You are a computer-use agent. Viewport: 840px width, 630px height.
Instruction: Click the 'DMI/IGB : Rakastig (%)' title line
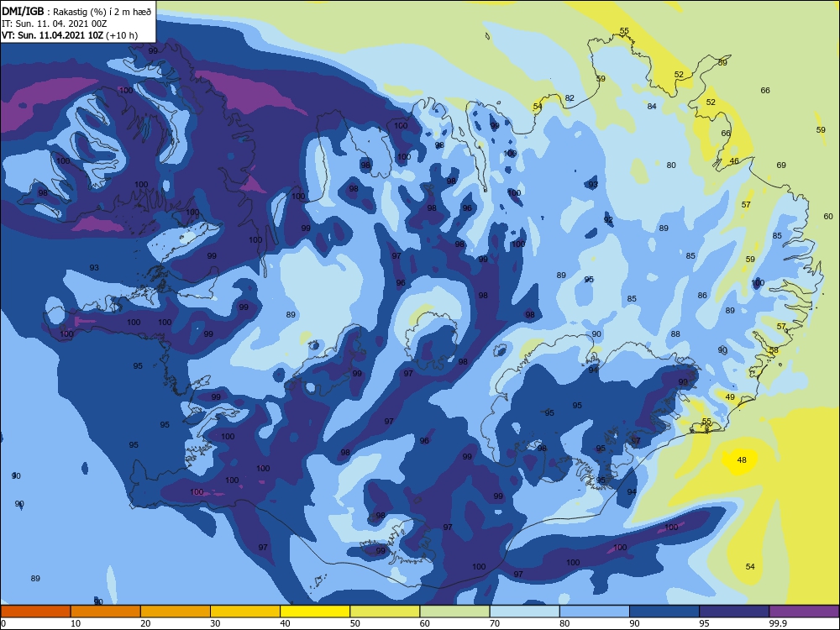pyautogui.click(x=76, y=11)
